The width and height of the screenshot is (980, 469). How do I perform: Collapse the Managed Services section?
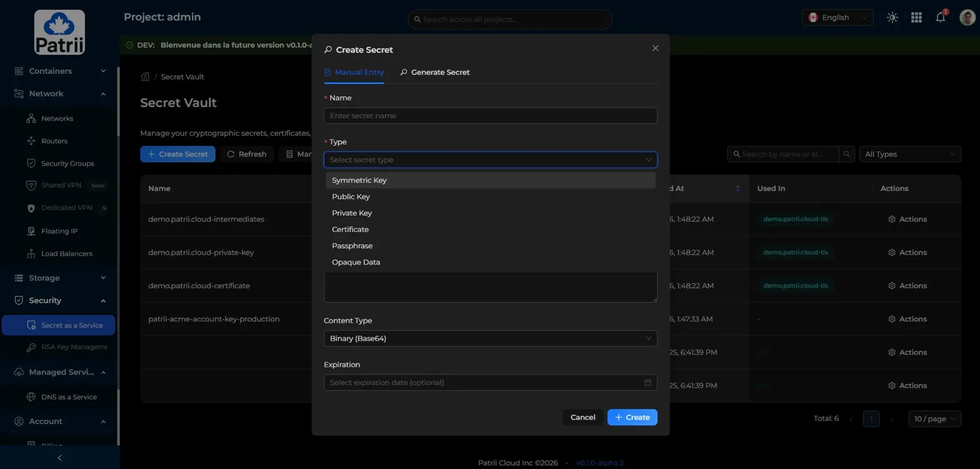pos(59,372)
